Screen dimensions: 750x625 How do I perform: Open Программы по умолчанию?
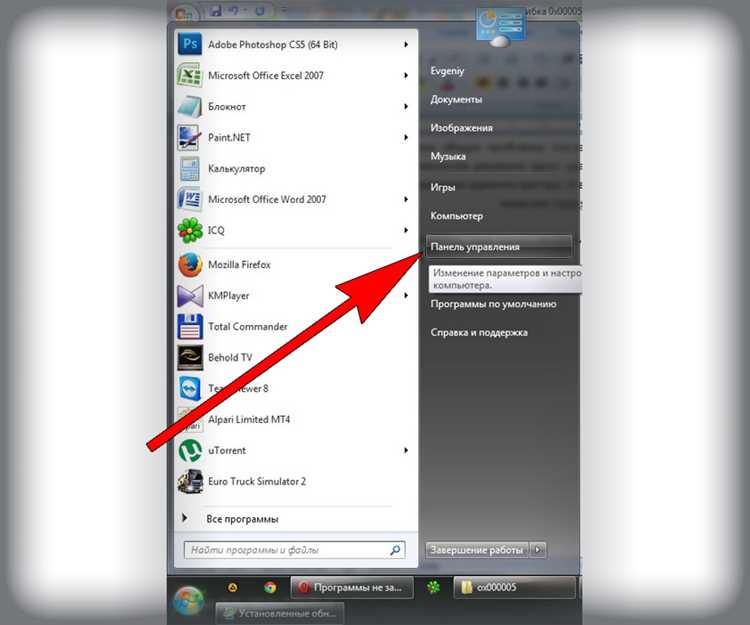(x=493, y=304)
